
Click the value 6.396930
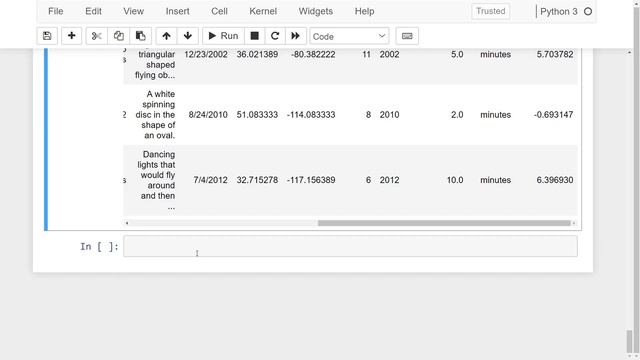point(555,180)
